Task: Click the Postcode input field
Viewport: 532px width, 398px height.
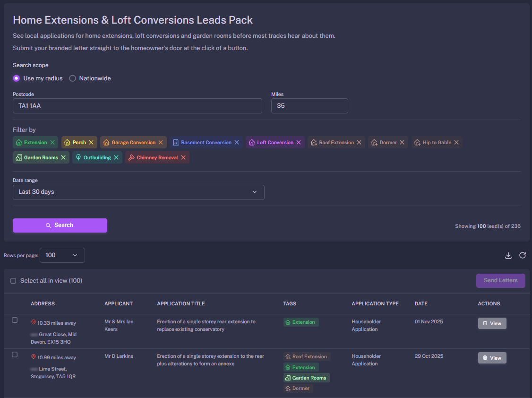Action: (137, 106)
